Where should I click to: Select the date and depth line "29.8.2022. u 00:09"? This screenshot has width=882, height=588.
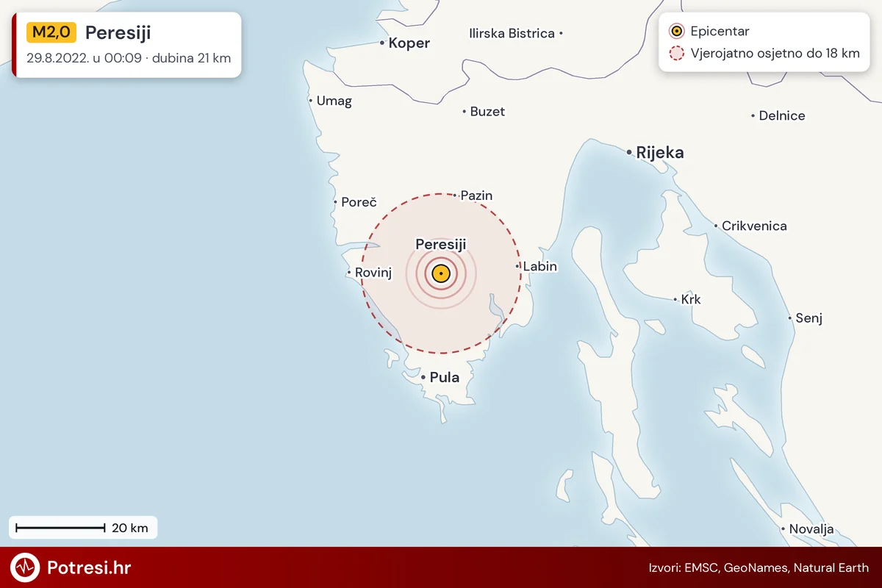pyautogui.click(x=129, y=59)
